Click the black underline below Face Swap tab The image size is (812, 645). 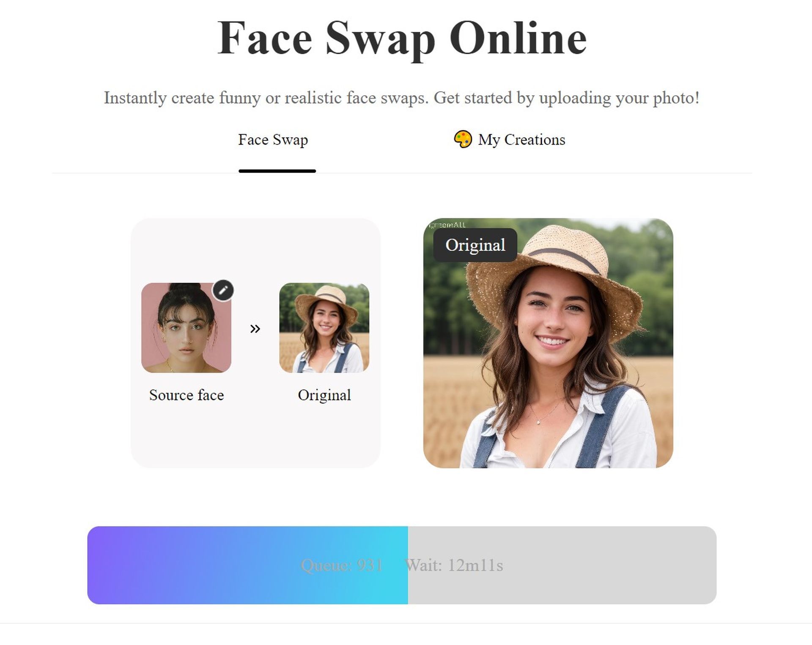pos(277,171)
